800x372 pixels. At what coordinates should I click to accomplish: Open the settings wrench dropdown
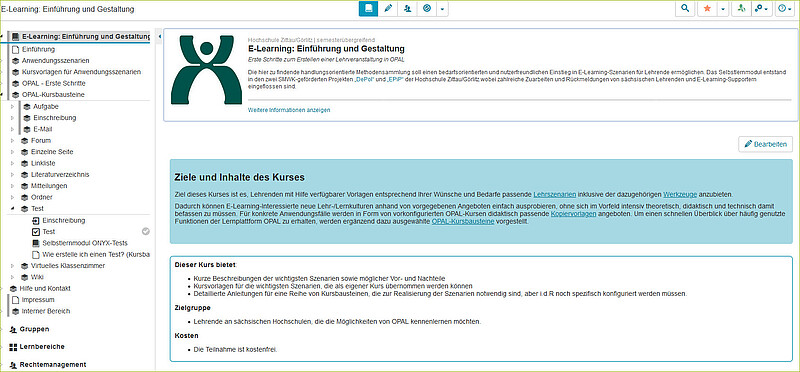(x=762, y=9)
